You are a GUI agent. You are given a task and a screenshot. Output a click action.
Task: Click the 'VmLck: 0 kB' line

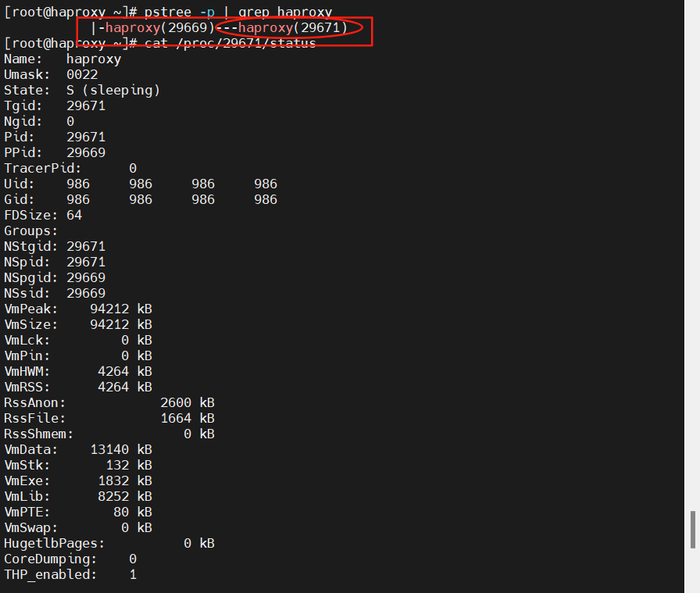coord(78,341)
